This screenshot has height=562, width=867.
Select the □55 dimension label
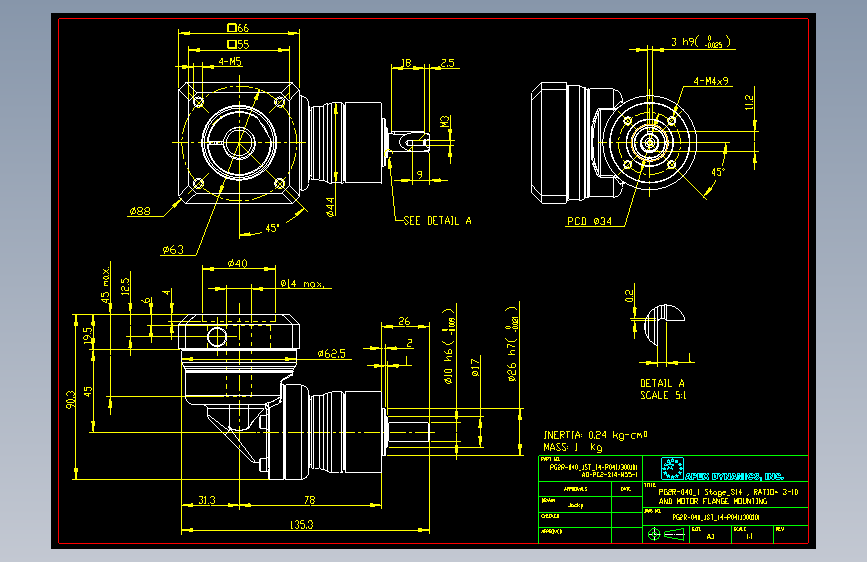click(238, 44)
